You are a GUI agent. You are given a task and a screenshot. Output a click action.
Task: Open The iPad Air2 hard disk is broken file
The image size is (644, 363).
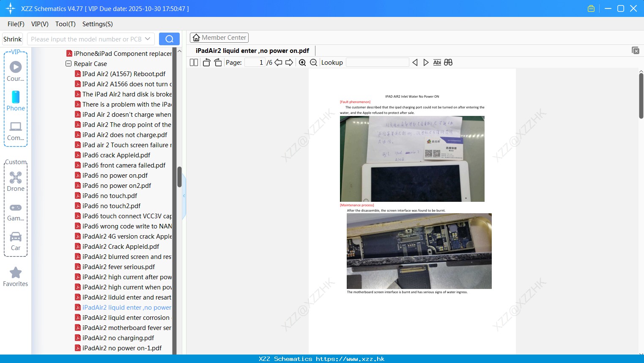[123, 94]
